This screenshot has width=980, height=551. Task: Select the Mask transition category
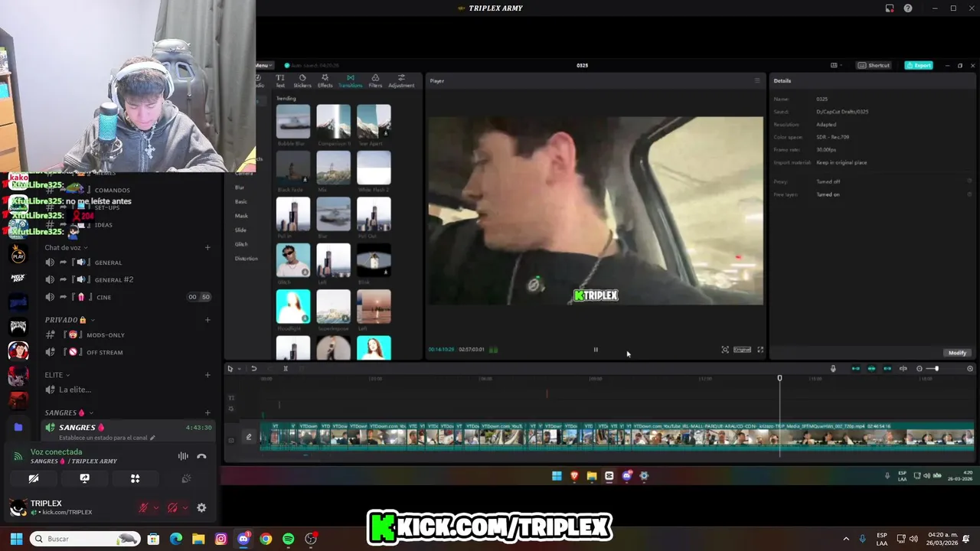click(241, 216)
